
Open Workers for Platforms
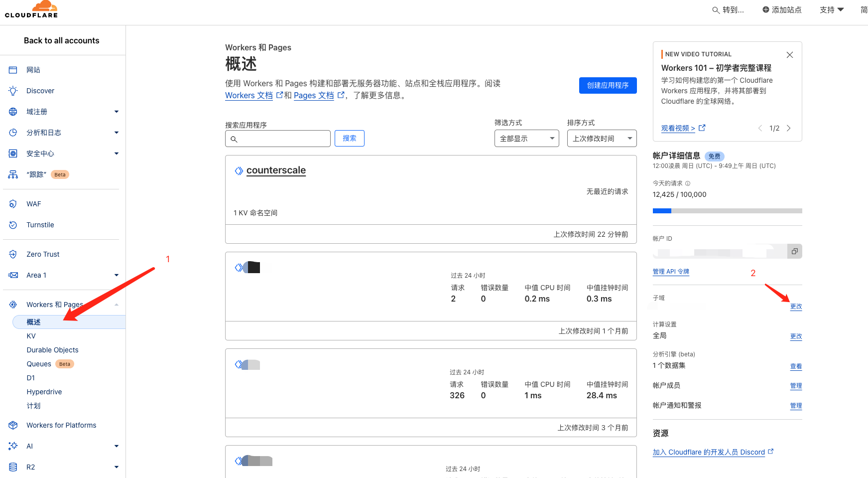61,425
